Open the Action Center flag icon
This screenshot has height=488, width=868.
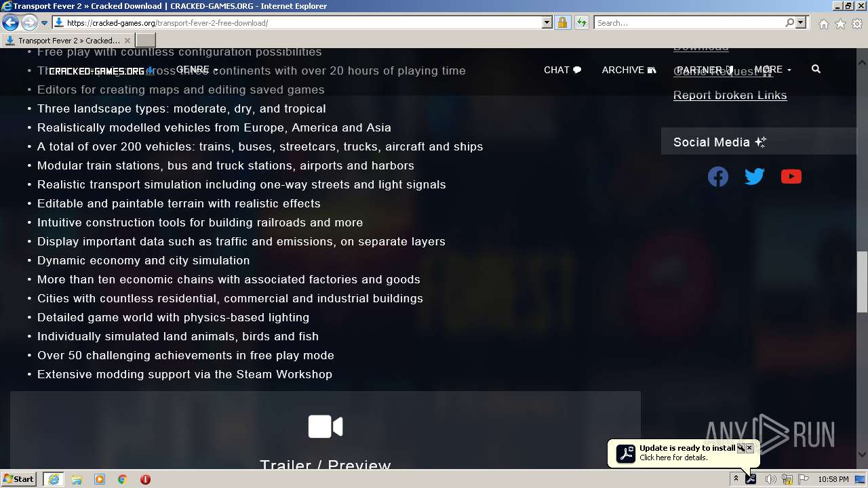(x=804, y=479)
